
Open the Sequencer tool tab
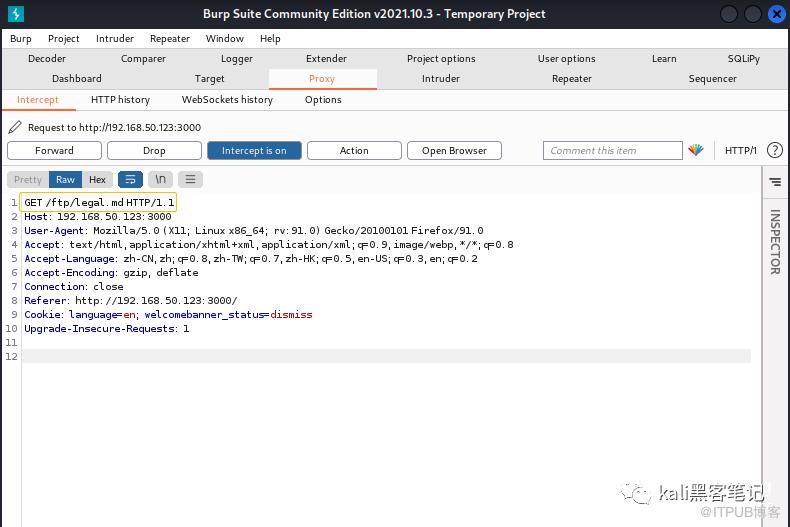point(712,79)
